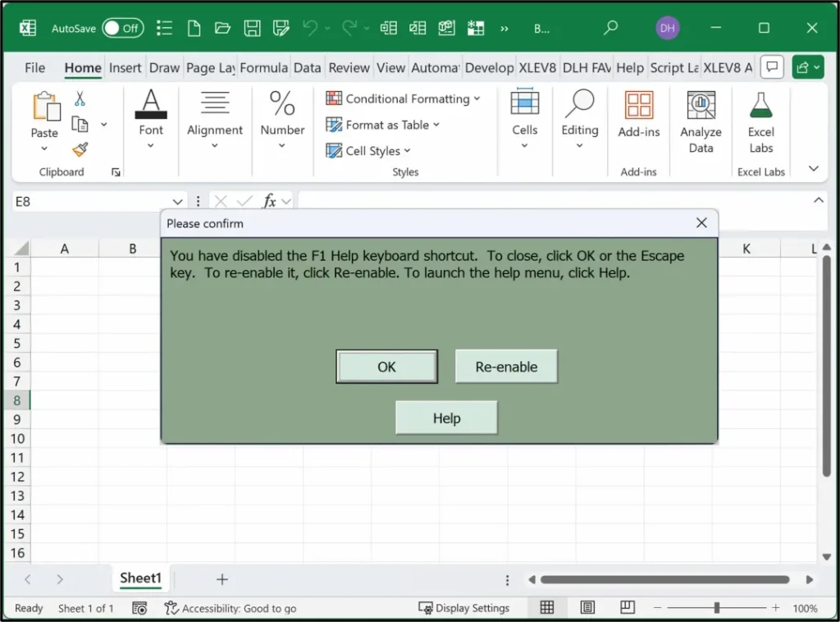Open the Name Box dropdown arrow
This screenshot has height=622, width=840.
tap(177, 202)
